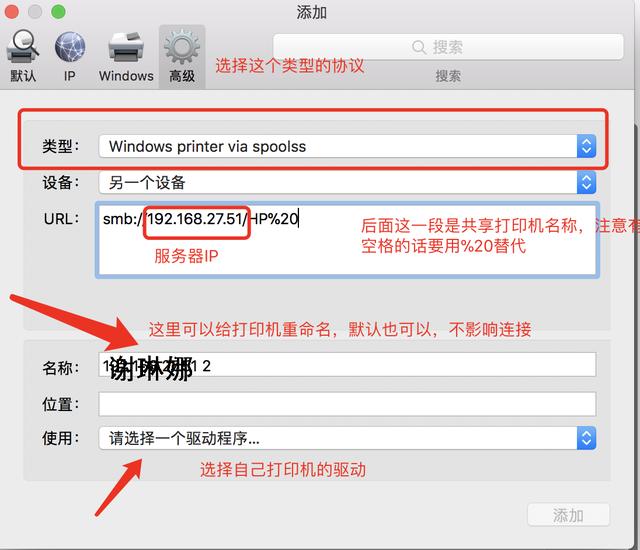Select the 高级 gear icon
Viewport: 640px width, 550px height.
182,47
